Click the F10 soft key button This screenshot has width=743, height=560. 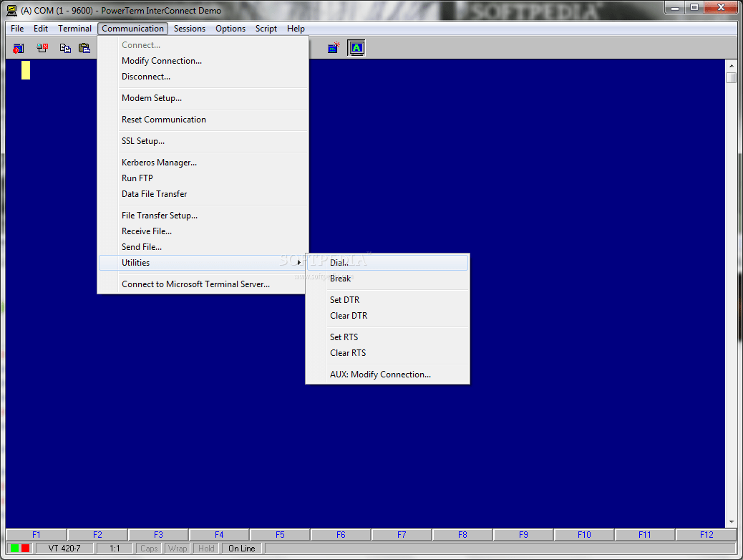[x=584, y=535]
